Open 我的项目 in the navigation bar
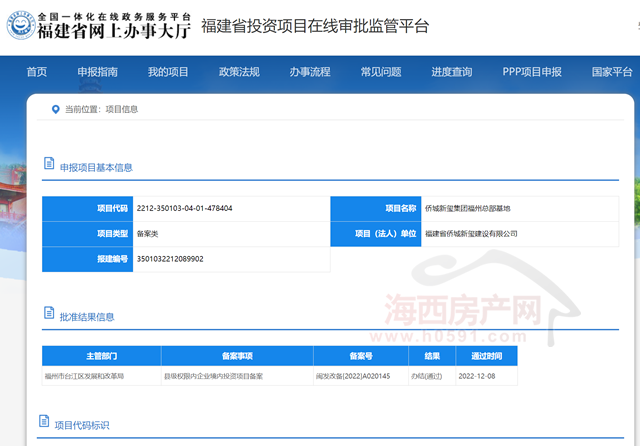The width and height of the screenshot is (640, 446). coord(168,72)
